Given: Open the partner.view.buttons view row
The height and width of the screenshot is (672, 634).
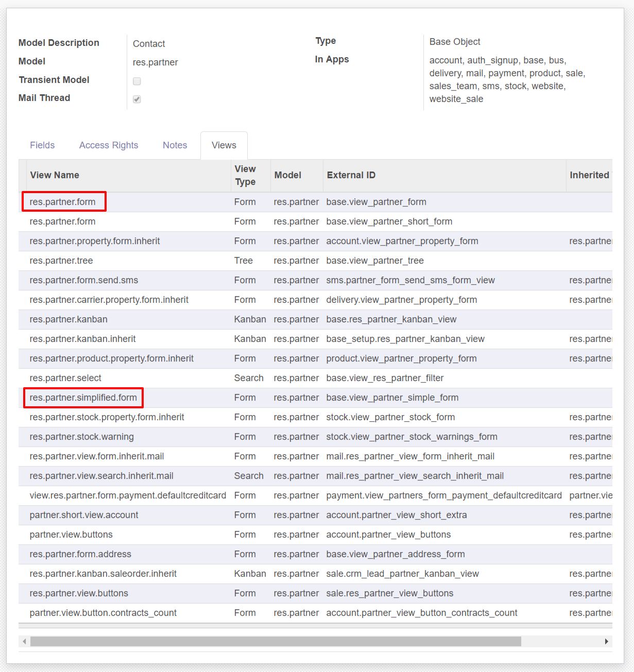Looking at the screenshot, I should click(315, 535).
